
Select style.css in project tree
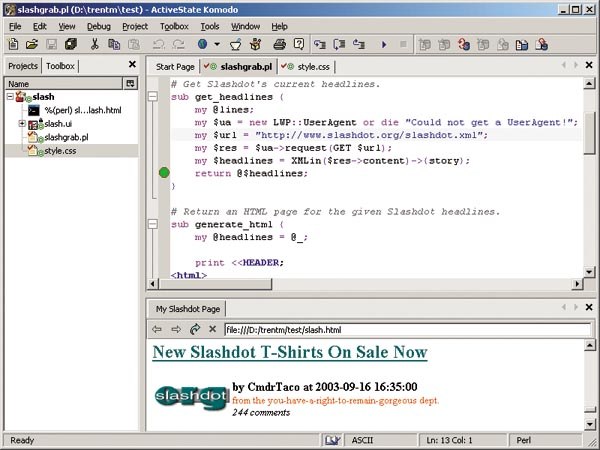[60, 151]
